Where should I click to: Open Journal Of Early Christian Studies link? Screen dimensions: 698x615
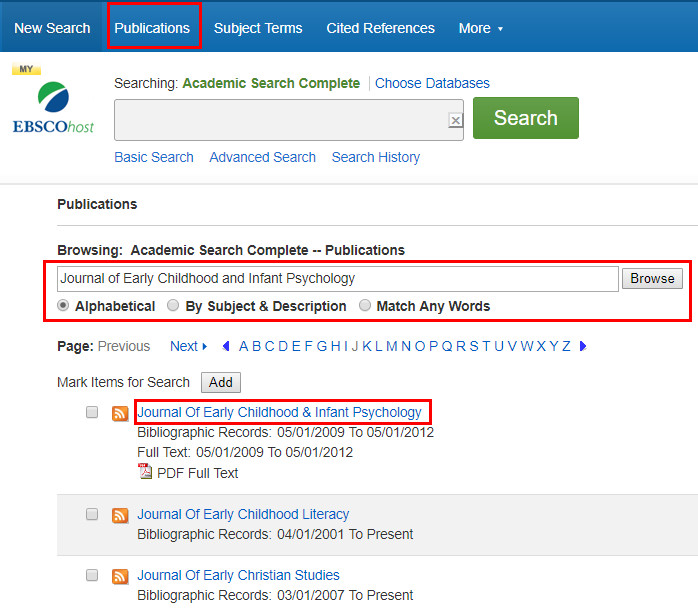[238, 575]
